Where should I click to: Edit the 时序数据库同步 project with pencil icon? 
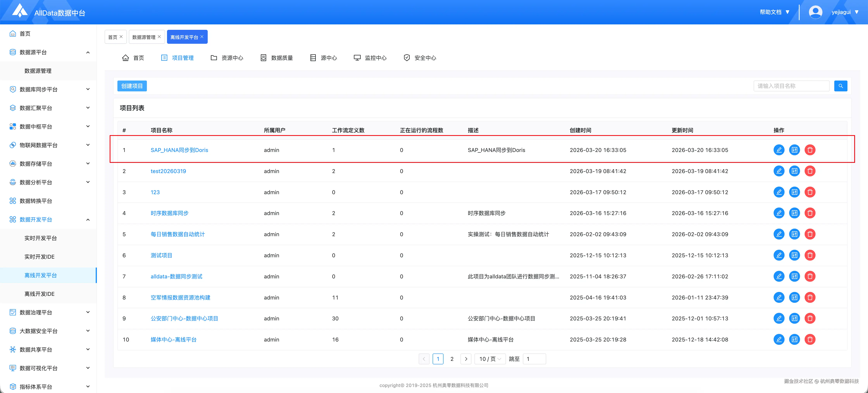pyautogui.click(x=779, y=213)
